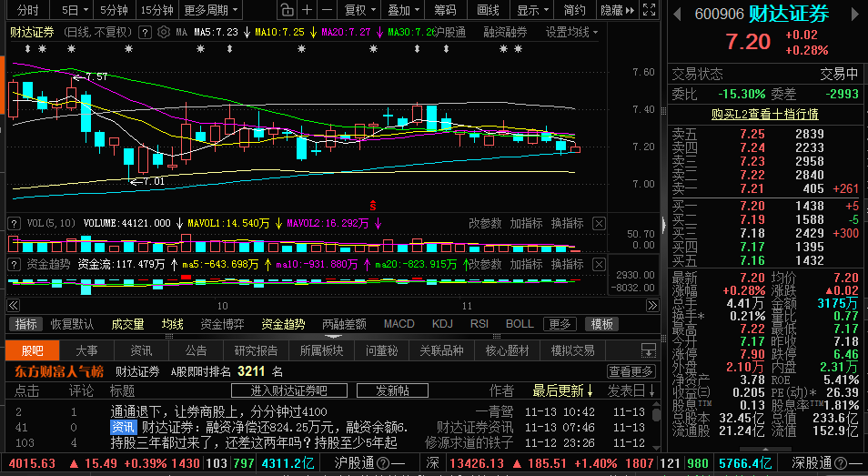
Task: Click the help icon next to 深股通 in status bar
Action: click(840, 462)
